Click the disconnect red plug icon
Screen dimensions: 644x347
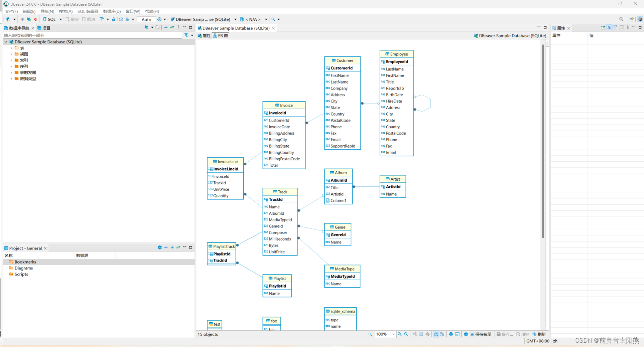pos(35,19)
